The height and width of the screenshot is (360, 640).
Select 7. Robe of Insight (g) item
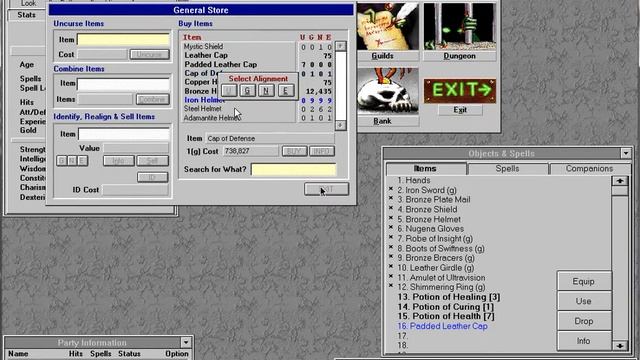click(435, 239)
